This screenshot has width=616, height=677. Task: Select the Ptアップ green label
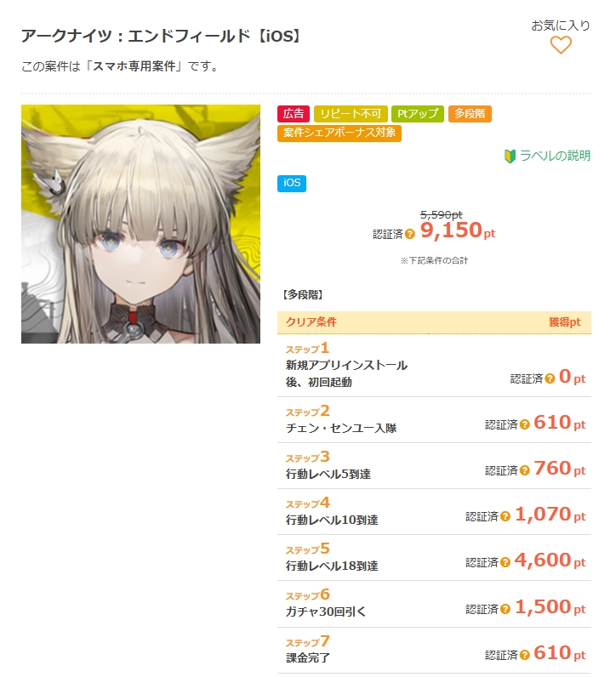click(417, 114)
